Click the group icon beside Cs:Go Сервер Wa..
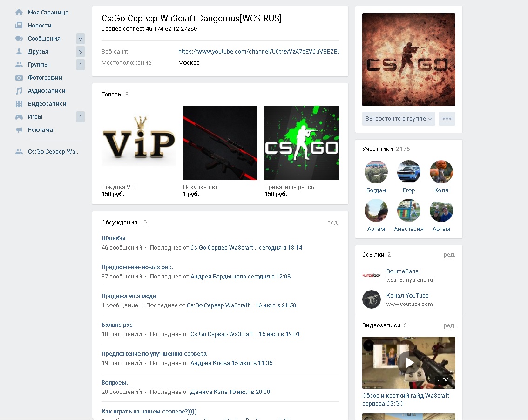The image size is (528, 420). [19, 152]
